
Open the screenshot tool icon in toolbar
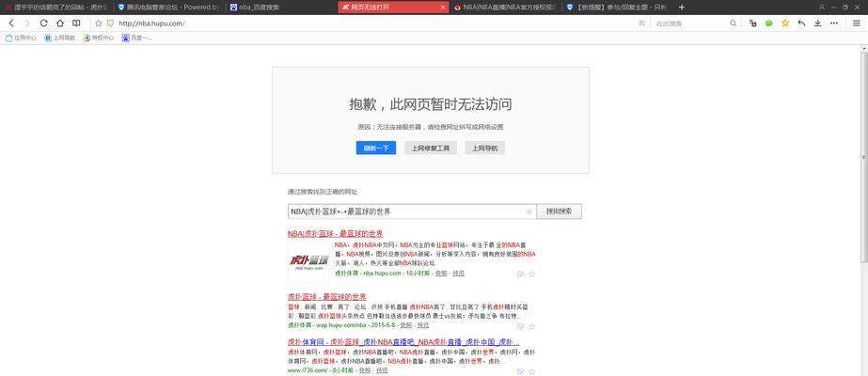tap(753, 23)
